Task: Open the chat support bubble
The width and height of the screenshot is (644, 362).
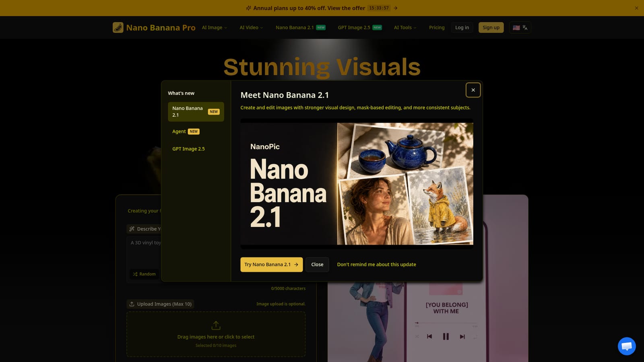Action: 627,346
